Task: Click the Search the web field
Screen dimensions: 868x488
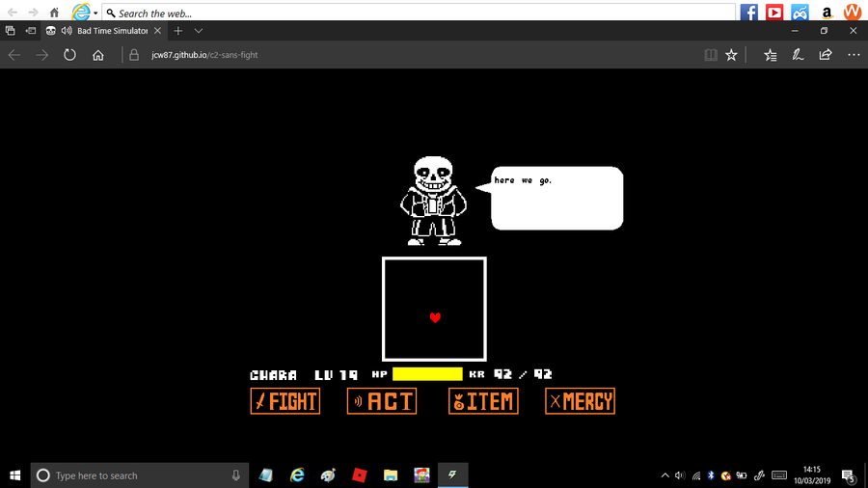Action: 420,13
